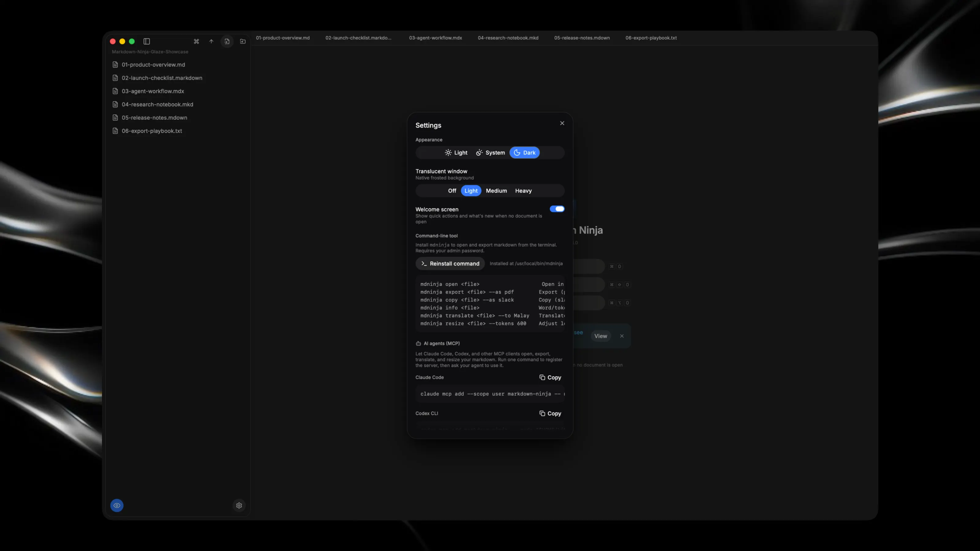Set translucent window to Off

pos(452,191)
